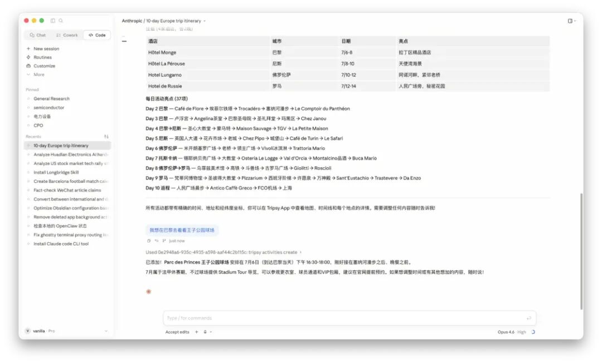Collapse the section with the dash marker
The height and width of the screenshot is (364, 602).
[124, 41]
